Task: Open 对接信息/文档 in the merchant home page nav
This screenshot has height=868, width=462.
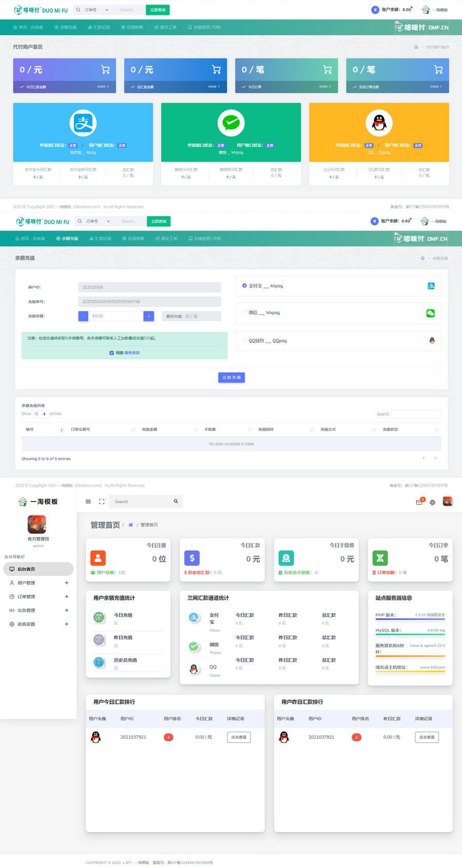Action: click(x=204, y=27)
